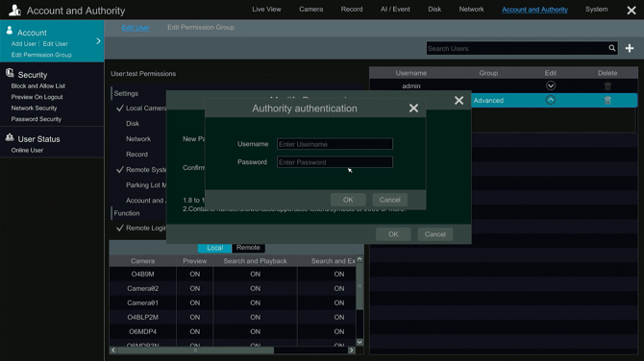Toggle the Local Camera permission checkmark
The height and width of the screenshot is (361, 644).
(x=120, y=108)
